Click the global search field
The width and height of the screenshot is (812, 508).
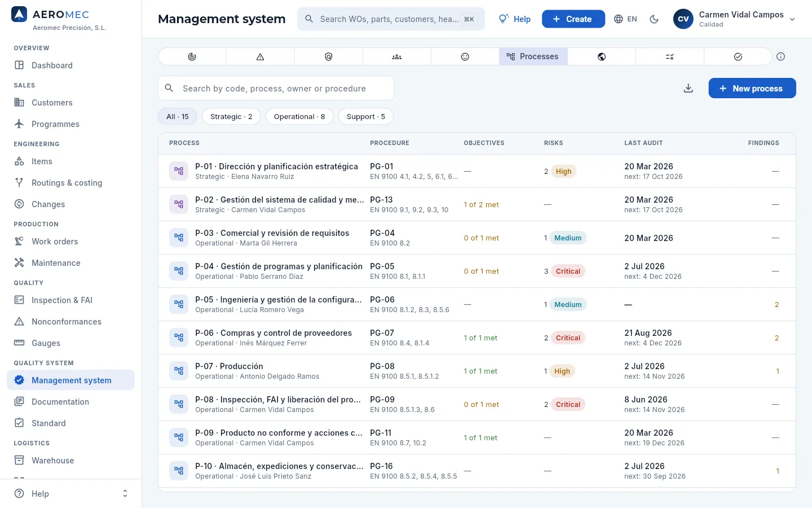[x=391, y=19]
